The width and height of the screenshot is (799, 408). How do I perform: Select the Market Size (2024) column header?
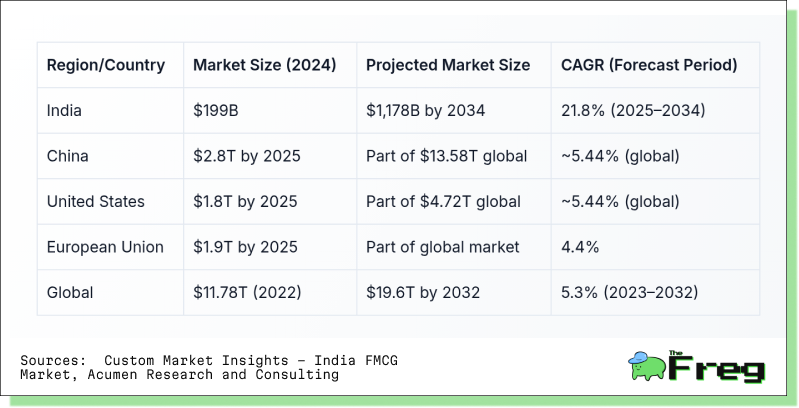point(264,65)
